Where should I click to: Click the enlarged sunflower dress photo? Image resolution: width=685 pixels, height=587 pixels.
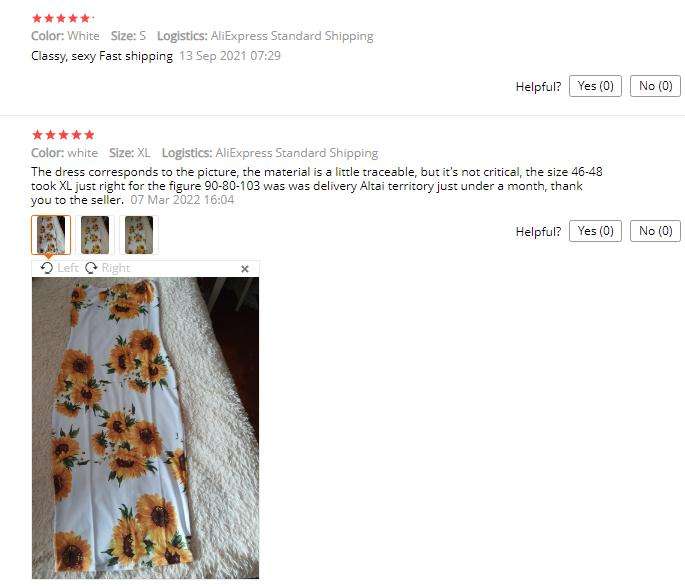145,428
